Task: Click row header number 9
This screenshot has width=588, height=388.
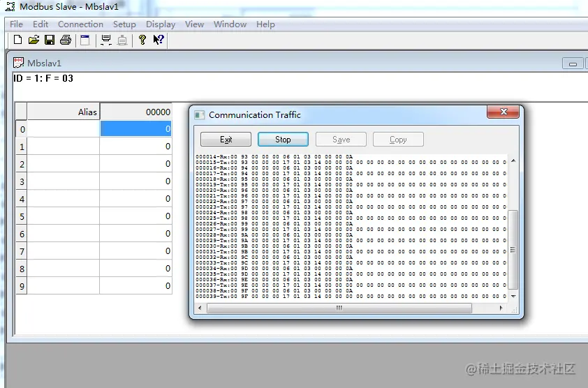Action: (22, 286)
